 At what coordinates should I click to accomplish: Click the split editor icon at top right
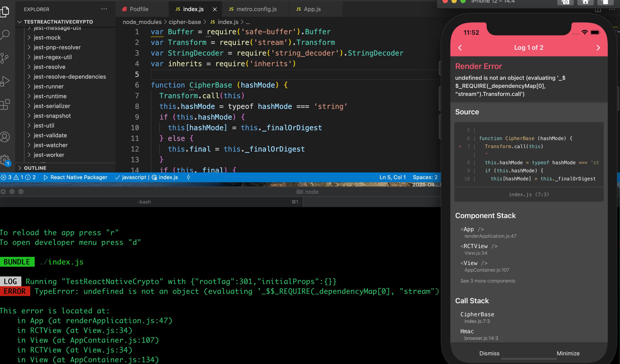[598, 10]
